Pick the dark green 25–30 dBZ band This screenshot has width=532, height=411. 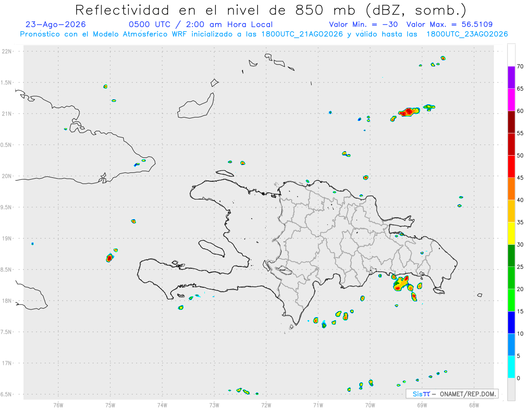coord(511,255)
